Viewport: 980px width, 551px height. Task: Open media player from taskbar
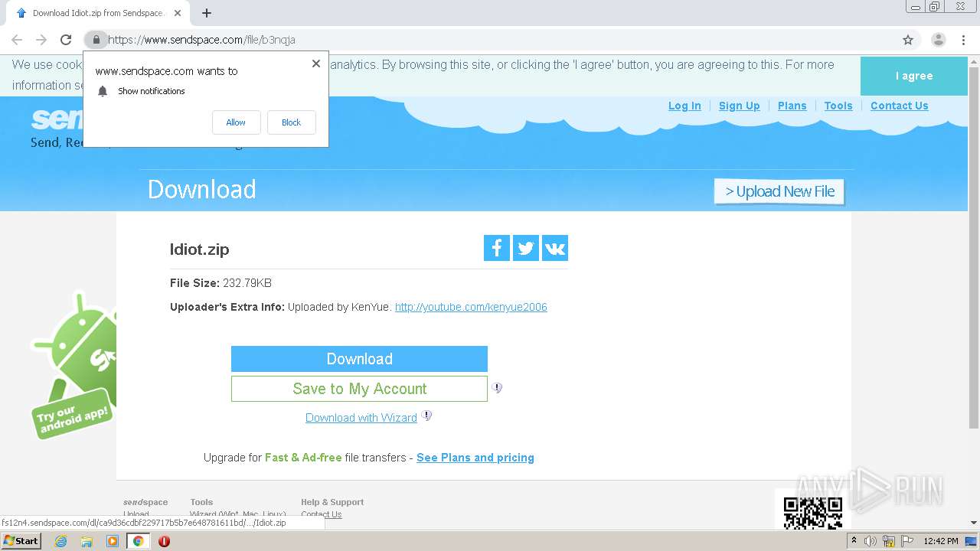[113, 541]
